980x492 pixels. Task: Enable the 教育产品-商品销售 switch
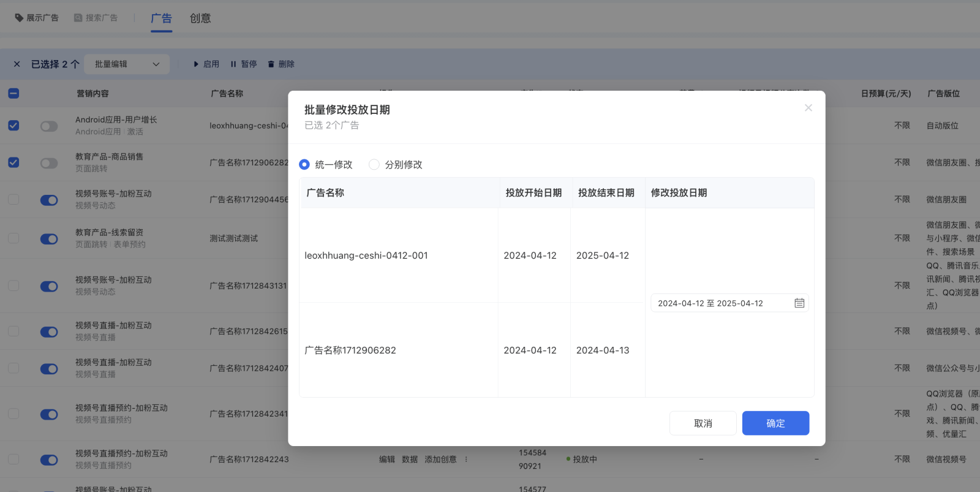point(49,163)
